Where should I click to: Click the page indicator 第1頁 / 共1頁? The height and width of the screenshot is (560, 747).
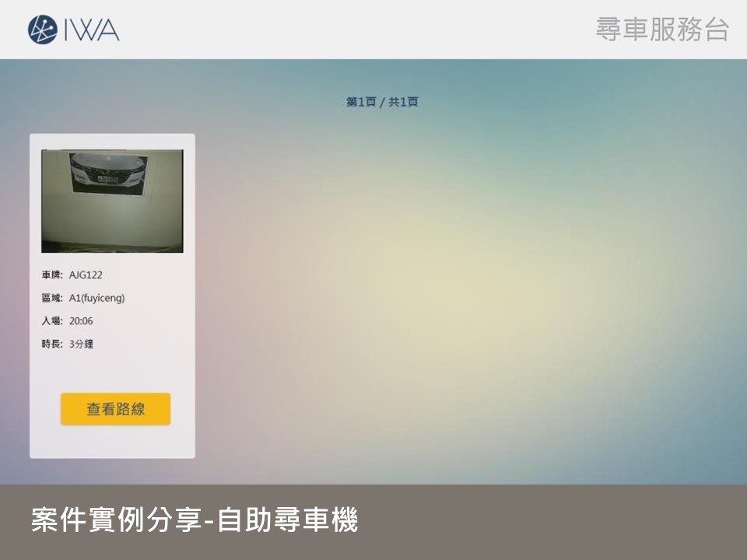[382, 102]
